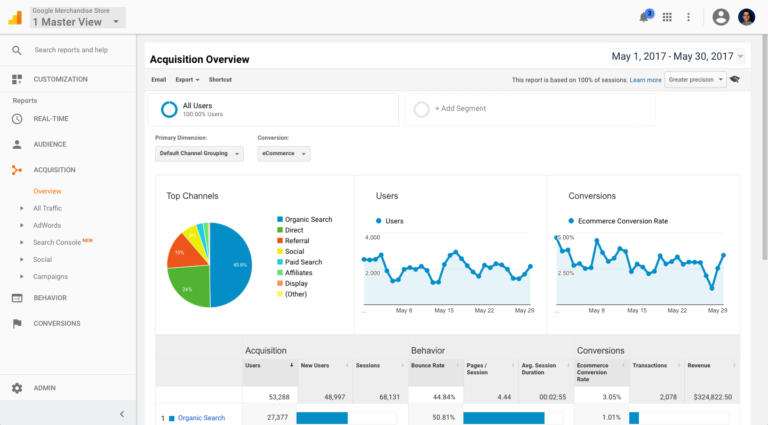Open the three-dot more options menu

[x=688, y=17]
